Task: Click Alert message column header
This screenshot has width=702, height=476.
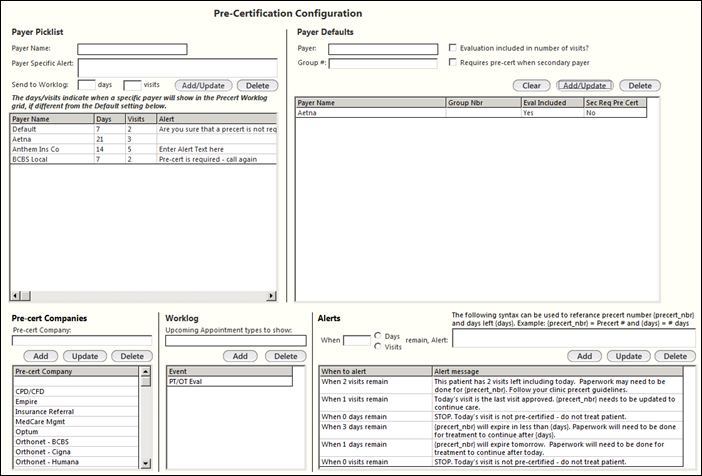Action: coord(557,371)
